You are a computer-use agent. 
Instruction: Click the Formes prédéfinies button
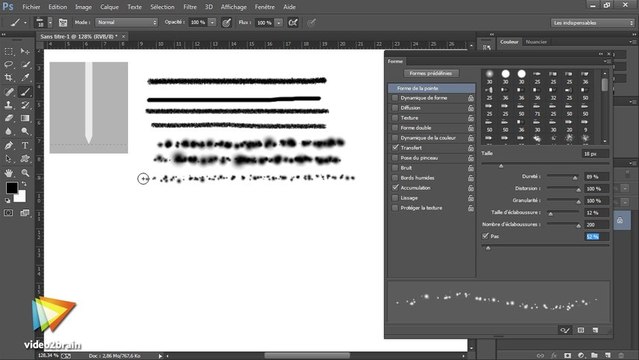(x=431, y=73)
